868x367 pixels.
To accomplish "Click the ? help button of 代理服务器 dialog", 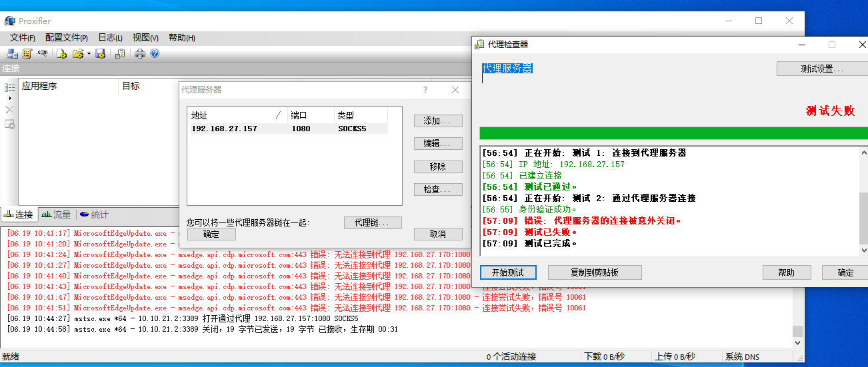I will point(426,90).
